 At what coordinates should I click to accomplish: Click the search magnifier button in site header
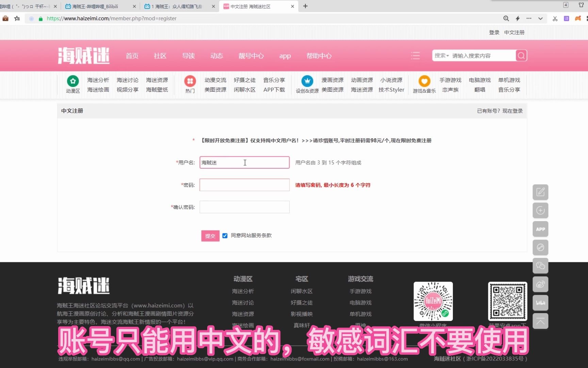[521, 56]
